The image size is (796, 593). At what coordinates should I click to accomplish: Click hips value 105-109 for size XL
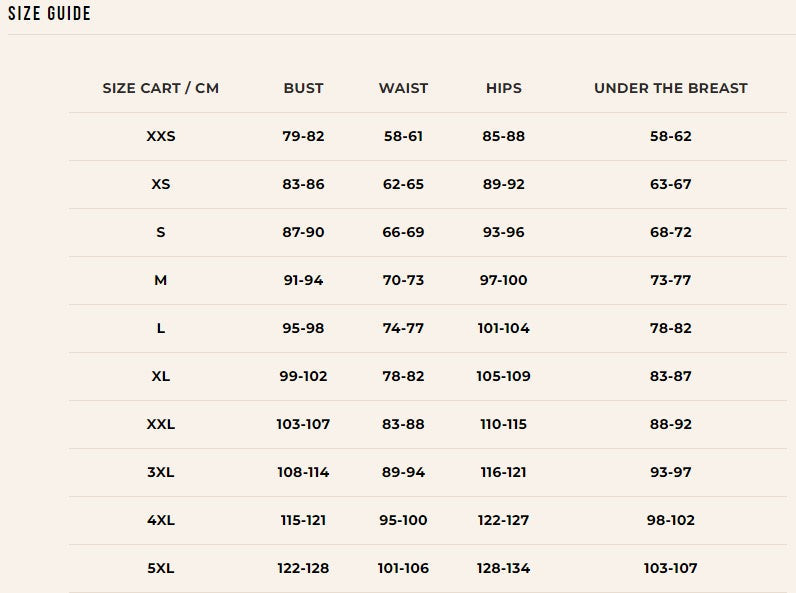(x=504, y=376)
